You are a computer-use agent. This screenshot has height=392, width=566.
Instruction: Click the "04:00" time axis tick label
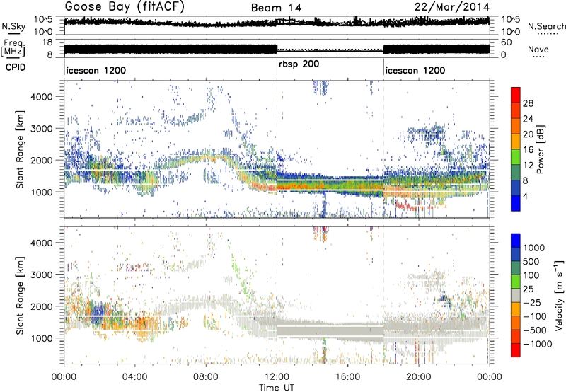135,377
